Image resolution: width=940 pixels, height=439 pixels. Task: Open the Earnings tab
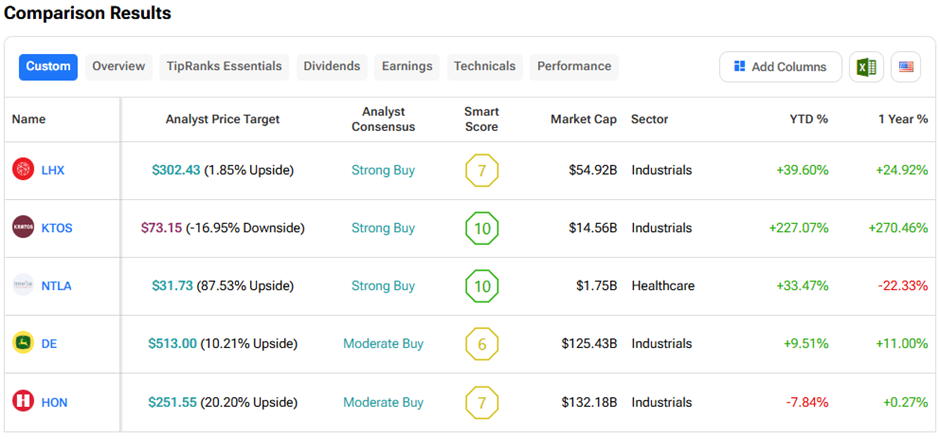coord(407,67)
